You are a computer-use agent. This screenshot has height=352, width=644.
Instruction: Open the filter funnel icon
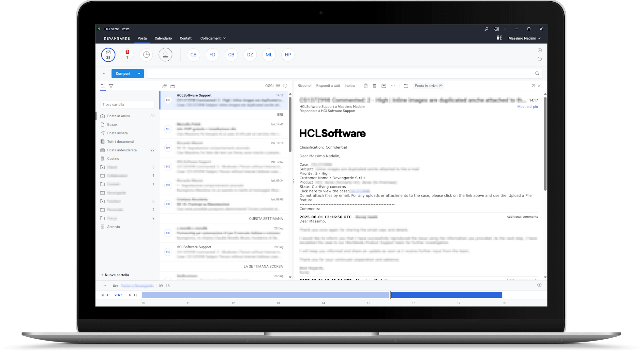click(111, 86)
